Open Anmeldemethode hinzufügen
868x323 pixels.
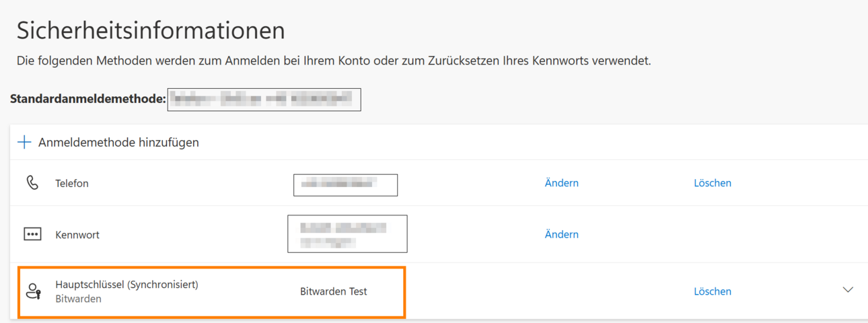click(x=118, y=143)
